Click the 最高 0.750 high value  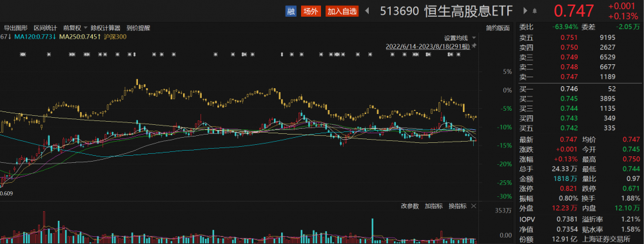632,160
